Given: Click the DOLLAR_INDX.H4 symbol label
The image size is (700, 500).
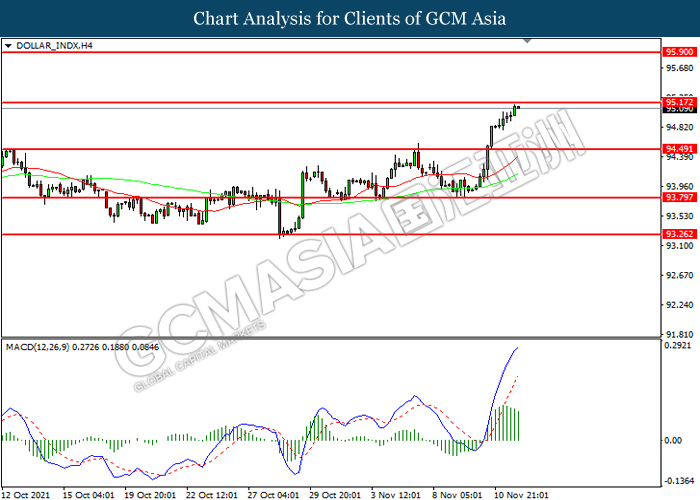Looking at the screenshot, I should pos(54,46).
